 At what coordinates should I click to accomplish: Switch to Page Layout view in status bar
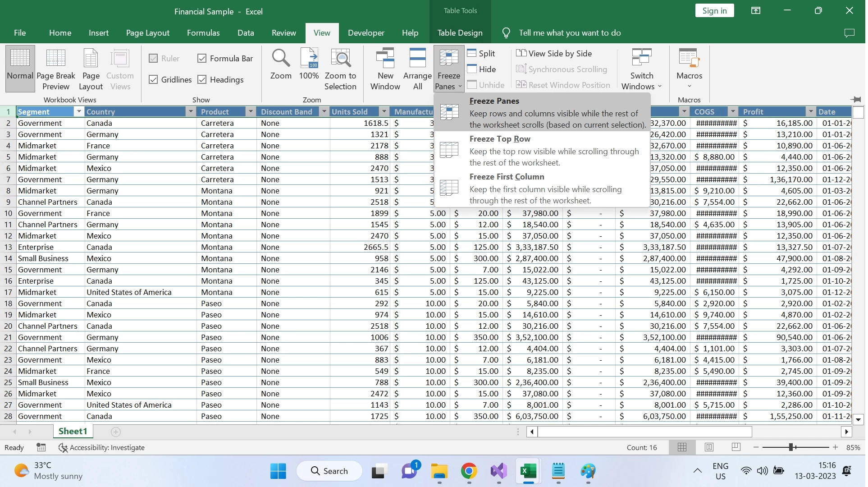click(x=709, y=447)
